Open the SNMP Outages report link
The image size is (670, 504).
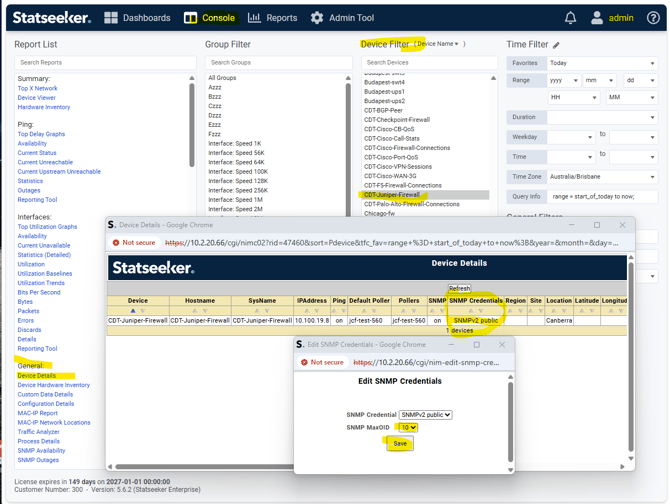[x=38, y=460]
